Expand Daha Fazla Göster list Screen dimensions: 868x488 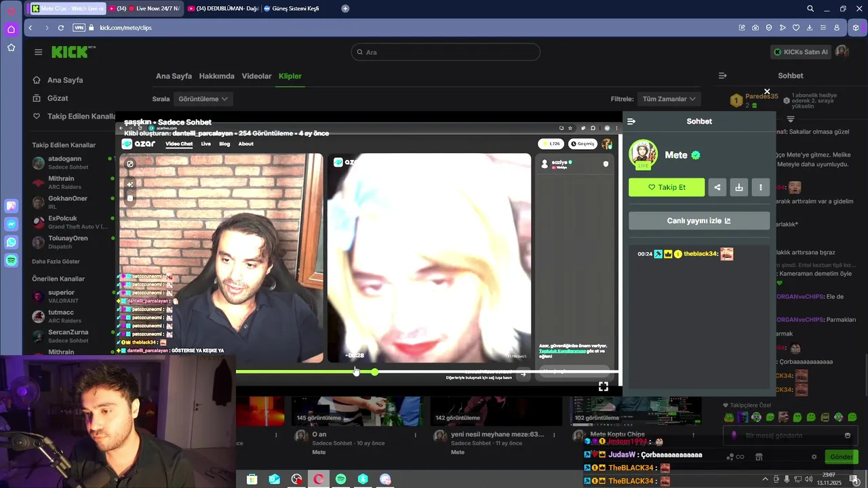[56, 262]
